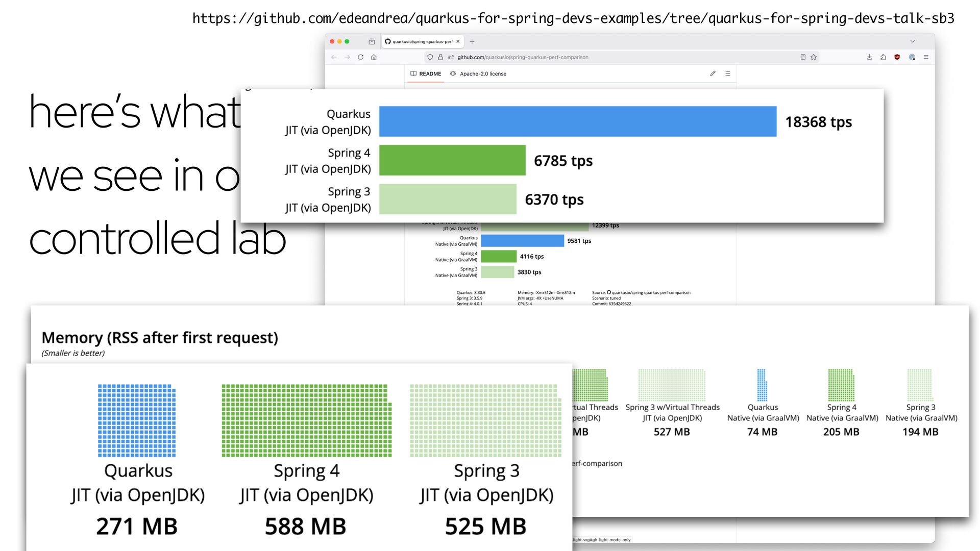Image resolution: width=980 pixels, height=551 pixels.
Task: Edit README with the pencil icon
Action: pyautogui.click(x=713, y=73)
